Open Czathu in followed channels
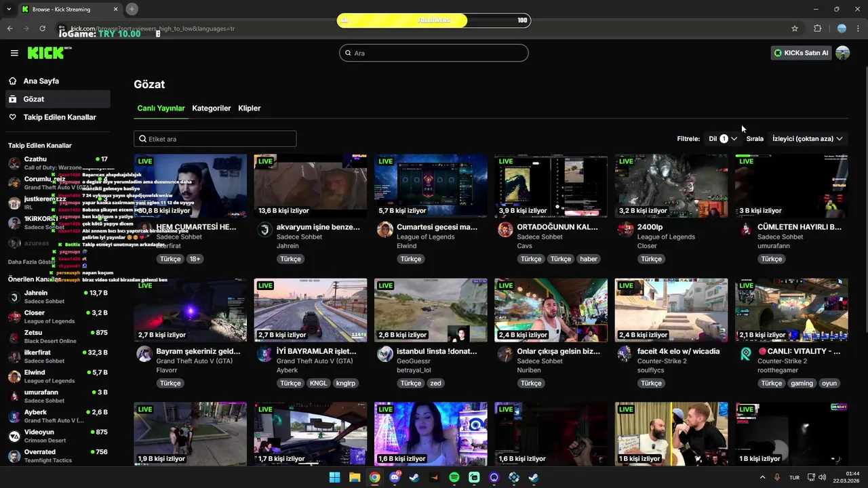The height and width of the screenshot is (488, 868). coord(58,163)
